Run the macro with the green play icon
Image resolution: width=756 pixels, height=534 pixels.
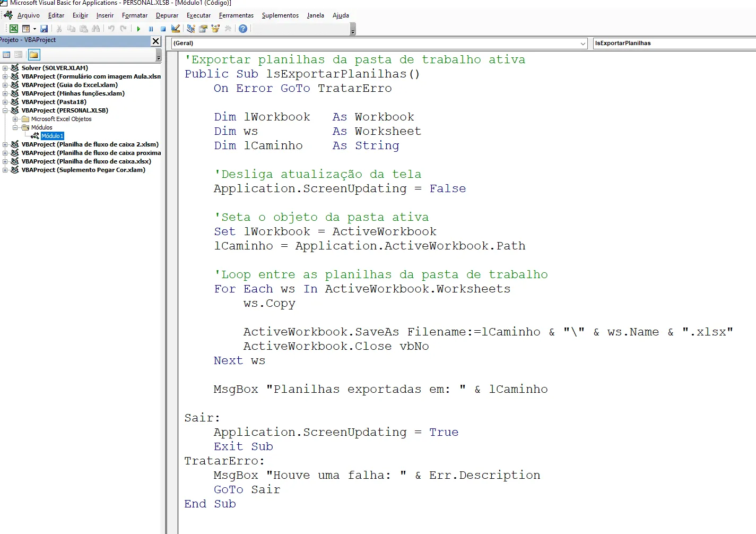(138, 29)
